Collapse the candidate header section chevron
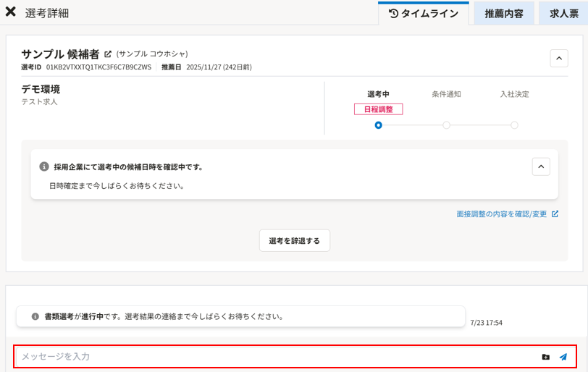This screenshot has width=588, height=372. [x=559, y=59]
